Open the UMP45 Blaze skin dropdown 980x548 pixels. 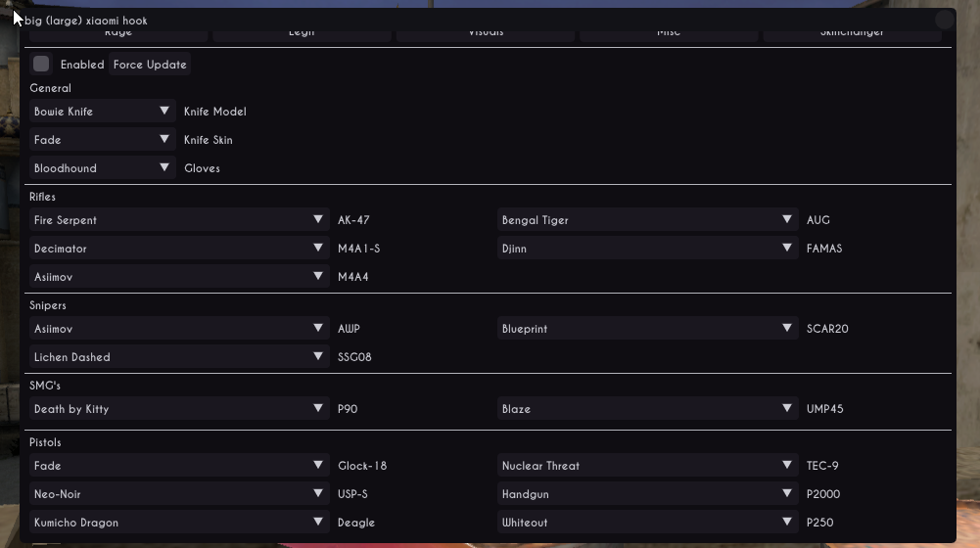(x=648, y=409)
